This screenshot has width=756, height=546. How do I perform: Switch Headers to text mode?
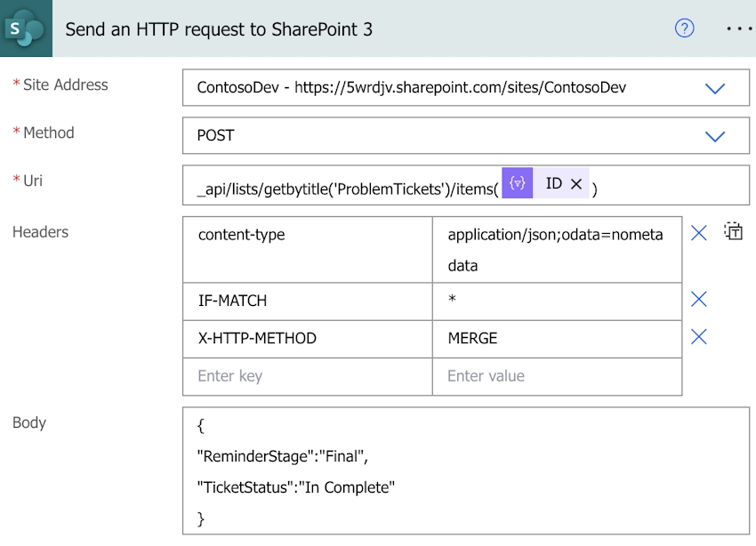[x=734, y=232]
